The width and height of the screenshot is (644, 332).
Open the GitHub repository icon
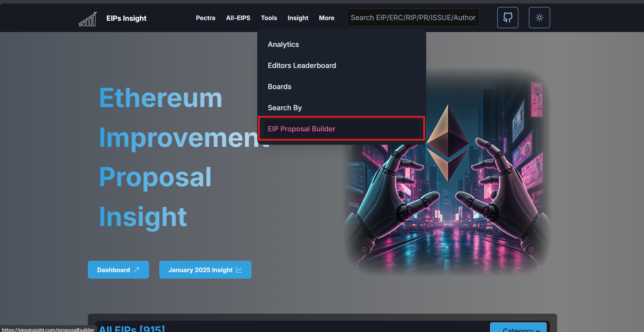coord(507,17)
